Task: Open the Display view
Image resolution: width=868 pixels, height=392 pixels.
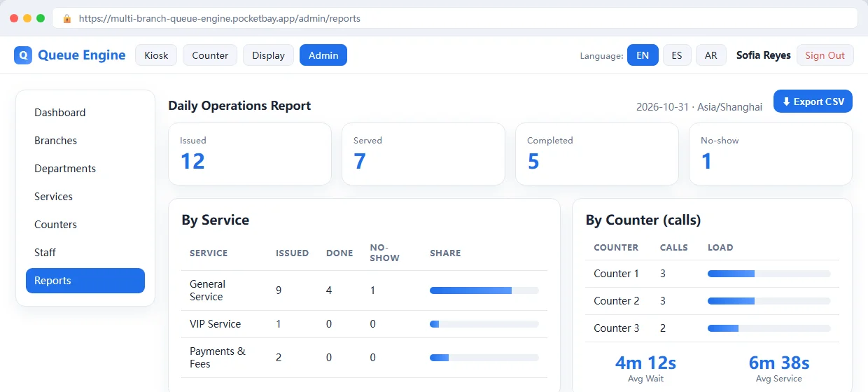Action: [268, 55]
